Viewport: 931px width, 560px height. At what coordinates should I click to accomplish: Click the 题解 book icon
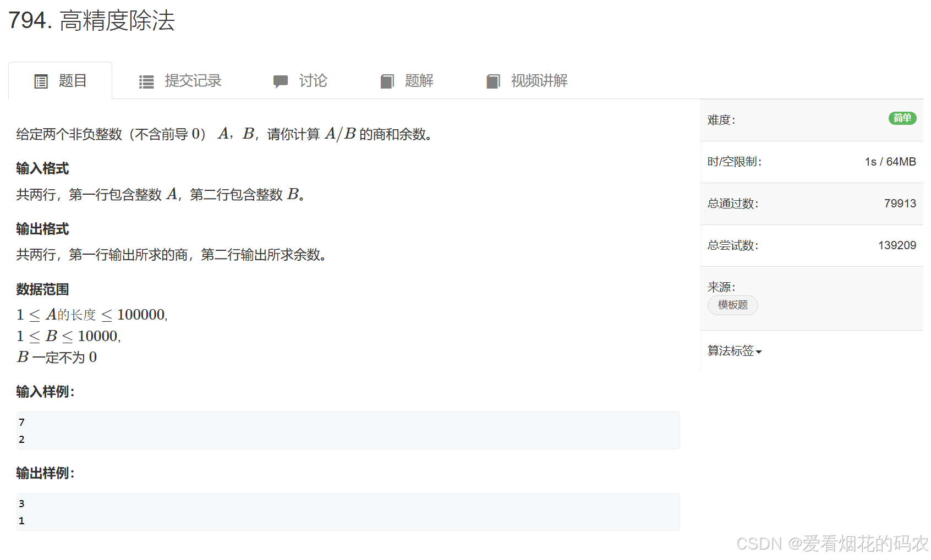pyautogui.click(x=387, y=82)
